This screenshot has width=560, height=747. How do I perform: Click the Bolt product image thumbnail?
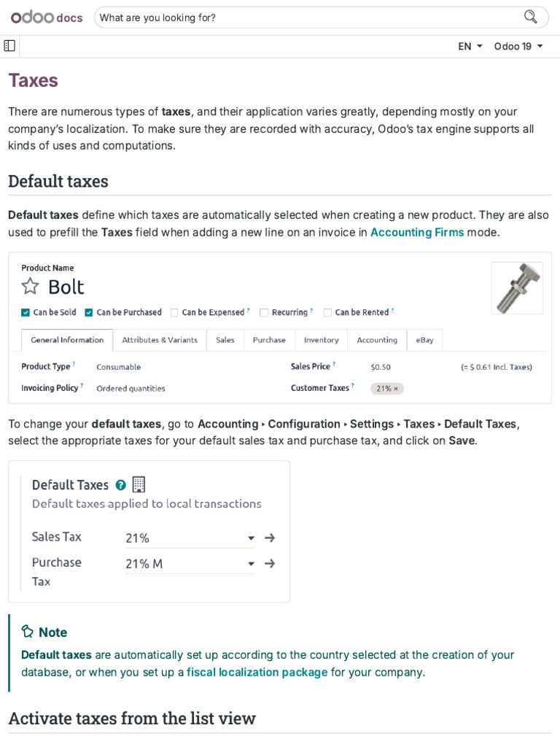point(517,288)
